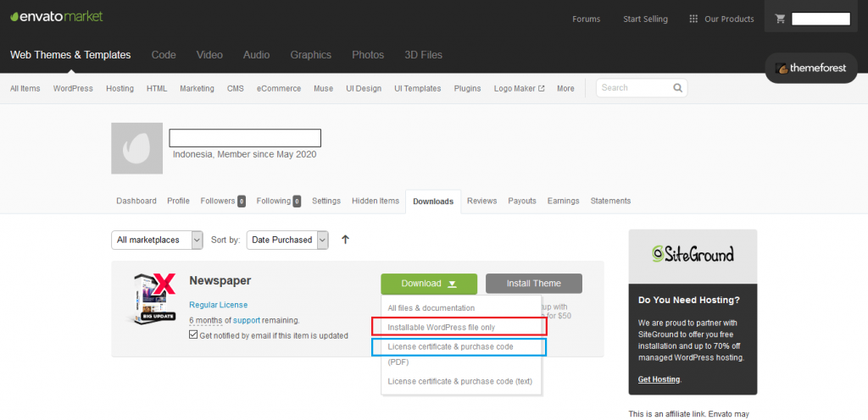This screenshot has width=868, height=420.
Task: Click the sort direction up arrow
Action: 346,240
